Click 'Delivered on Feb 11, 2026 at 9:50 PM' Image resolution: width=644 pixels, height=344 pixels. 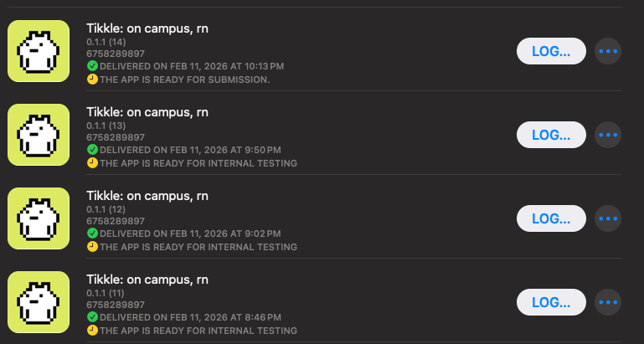point(191,150)
